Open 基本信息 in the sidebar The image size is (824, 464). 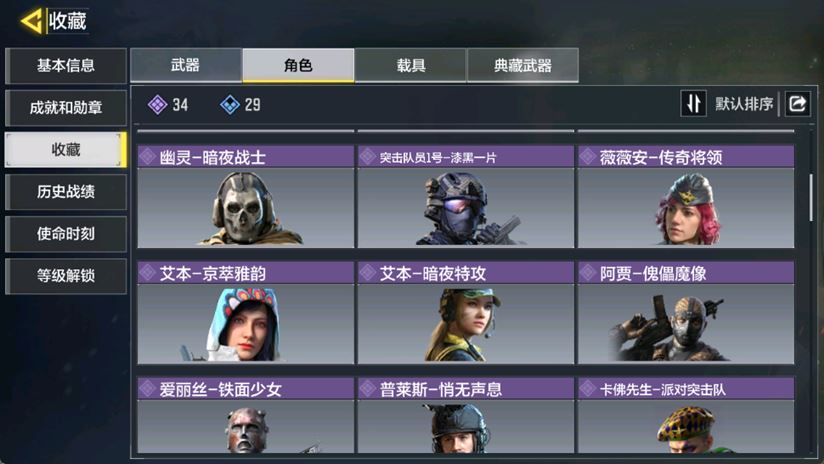(x=66, y=66)
